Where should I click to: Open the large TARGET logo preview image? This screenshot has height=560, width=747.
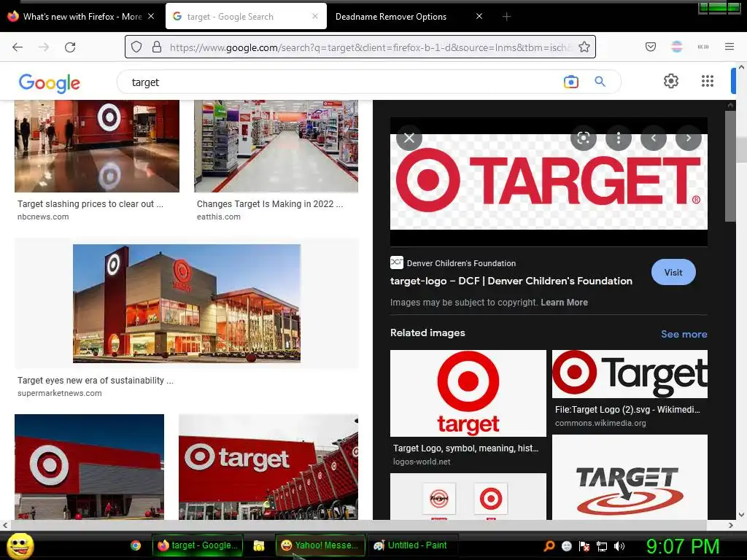tap(549, 182)
